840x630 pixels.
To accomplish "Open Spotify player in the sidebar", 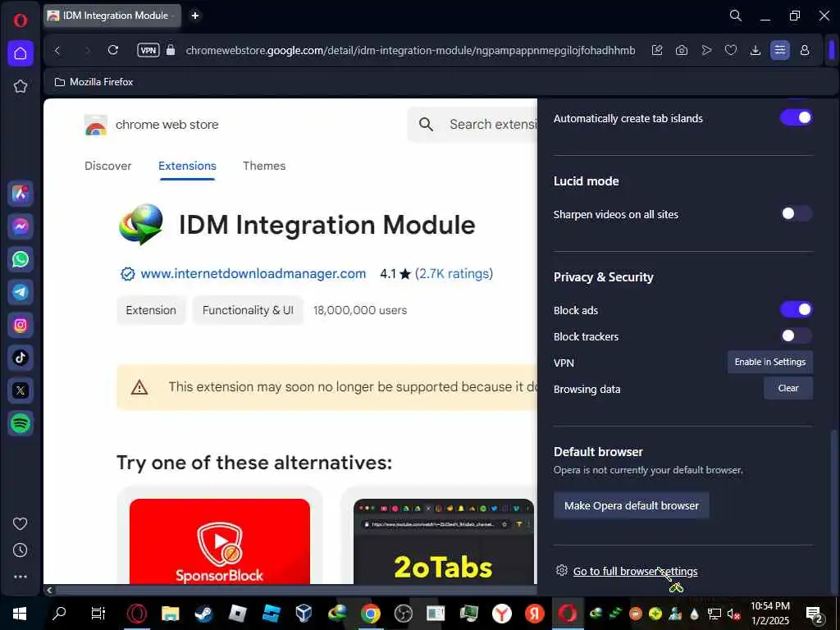I will click(x=21, y=423).
